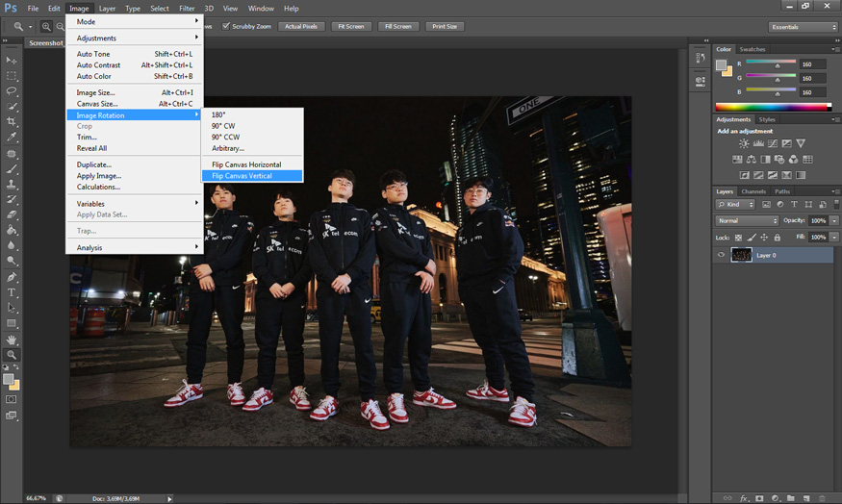Switch to the Channels tab

click(x=753, y=191)
